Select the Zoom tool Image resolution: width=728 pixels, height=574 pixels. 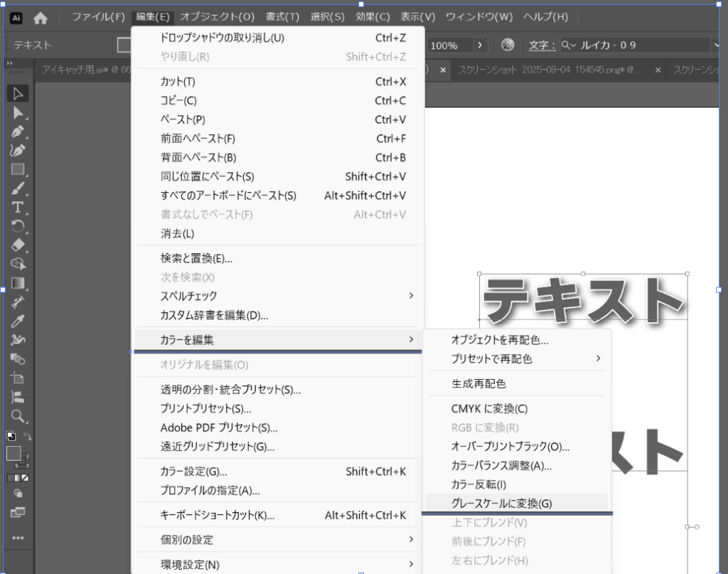18,415
